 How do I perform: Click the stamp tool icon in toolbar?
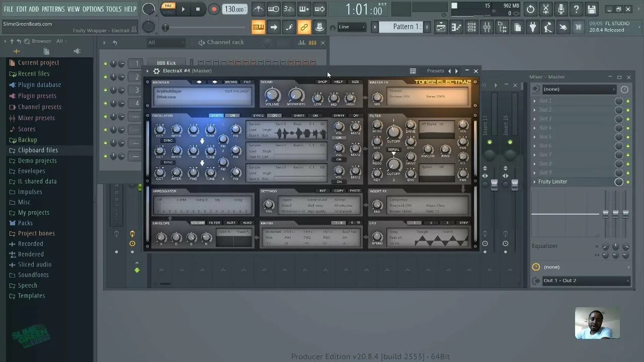(319, 27)
